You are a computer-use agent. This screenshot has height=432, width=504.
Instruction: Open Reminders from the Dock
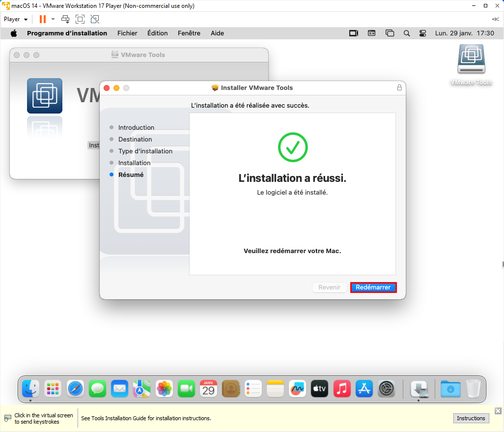tap(253, 389)
